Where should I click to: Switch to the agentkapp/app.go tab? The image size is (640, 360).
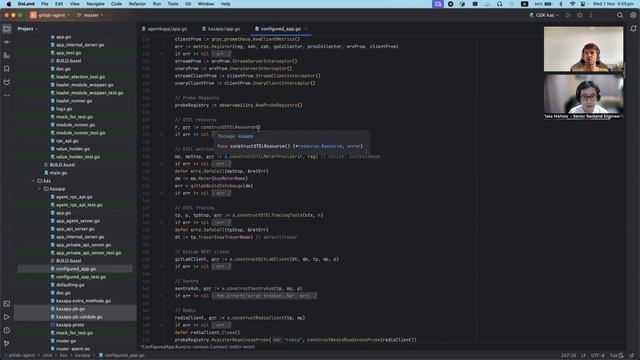(x=164, y=29)
